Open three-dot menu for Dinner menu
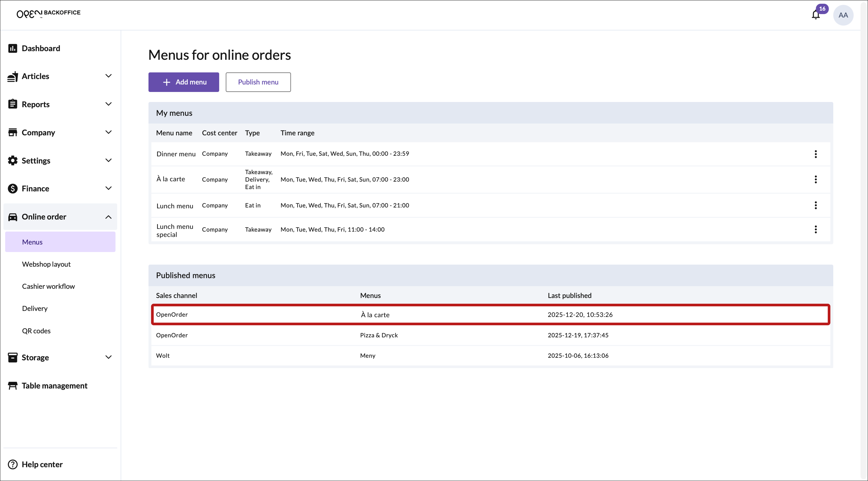The height and width of the screenshot is (481, 868). pyautogui.click(x=815, y=154)
